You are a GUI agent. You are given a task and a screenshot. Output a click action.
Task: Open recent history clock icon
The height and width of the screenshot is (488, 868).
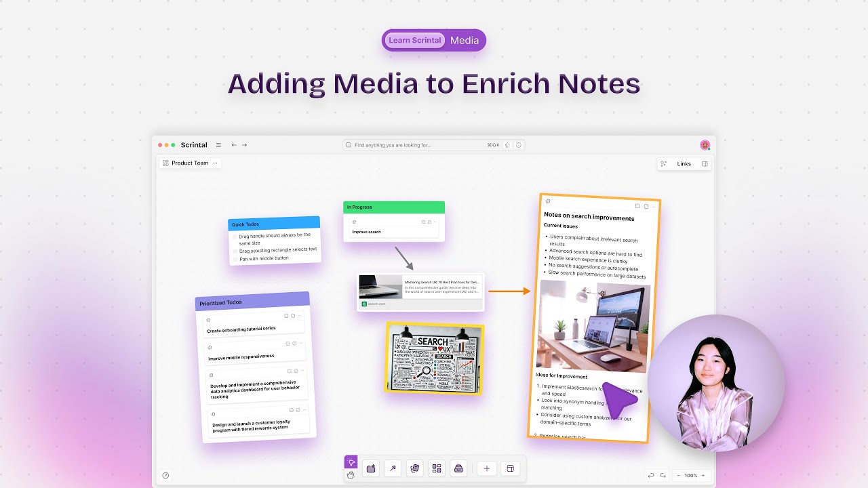(519, 145)
